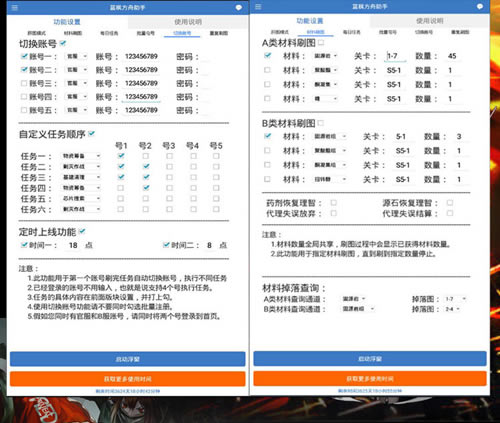The image size is (500, 423).
Task: Open 切换账号 sub-tab in left panel
Action: tap(182, 33)
